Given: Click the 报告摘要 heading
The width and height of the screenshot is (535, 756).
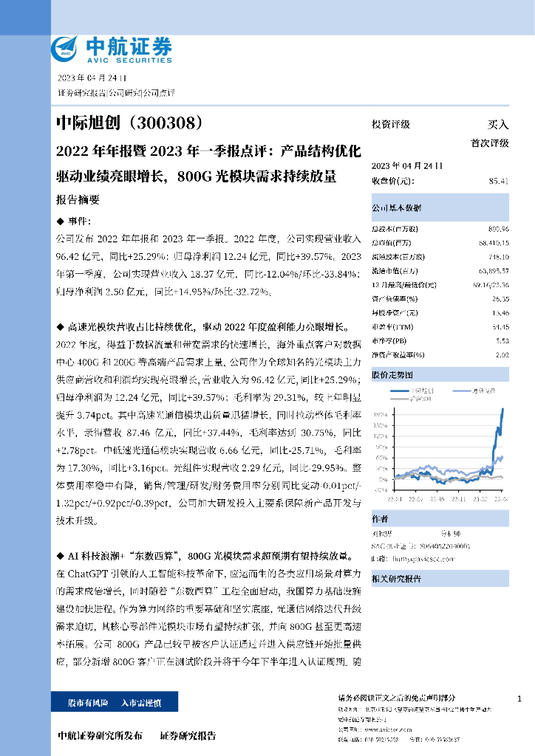Looking at the screenshot, I should click(x=78, y=199).
